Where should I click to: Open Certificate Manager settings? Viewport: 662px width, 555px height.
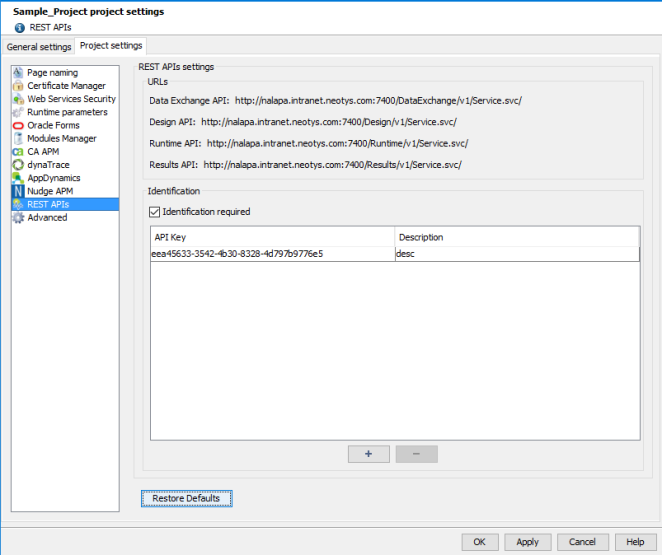(x=65, y=86)
